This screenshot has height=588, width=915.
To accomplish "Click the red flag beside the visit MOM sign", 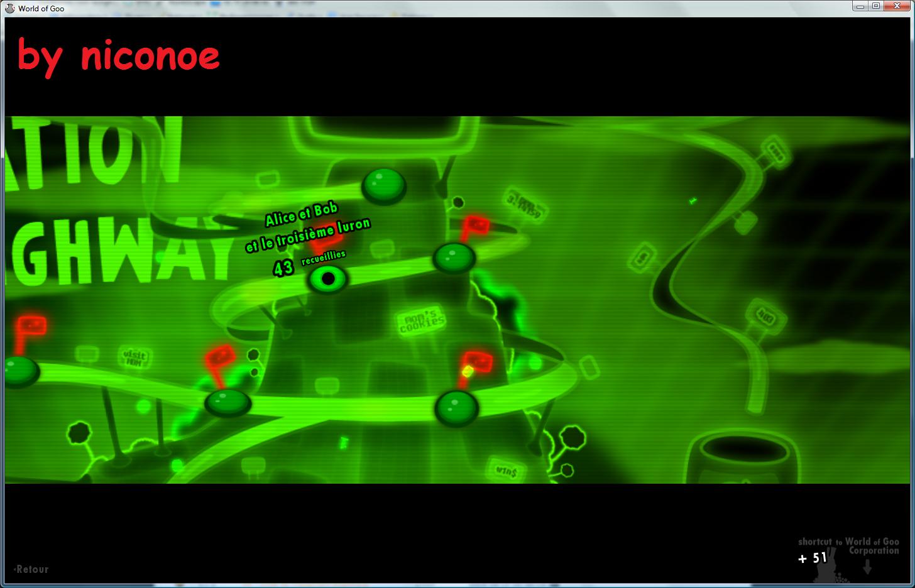I will 220,357.
